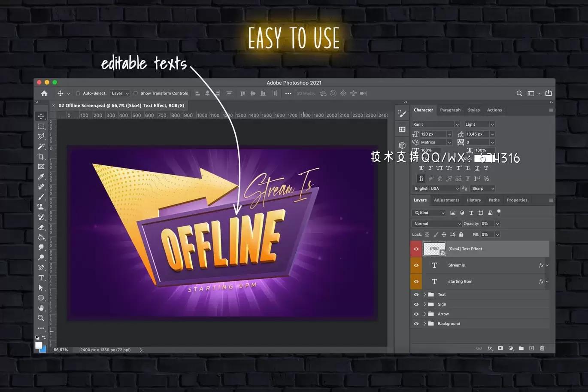Hide the Arrow layer group
Viewport: 588px width, 392px height.
416,314
